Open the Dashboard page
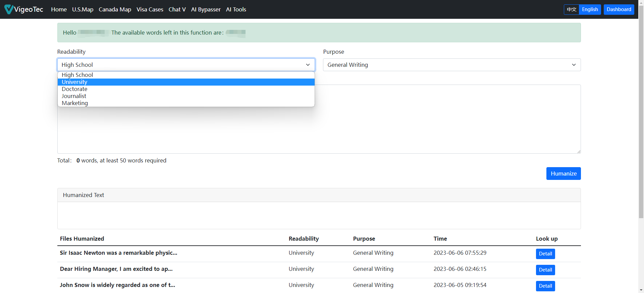Viewport: 644px width, 293px height. [619, 9]
